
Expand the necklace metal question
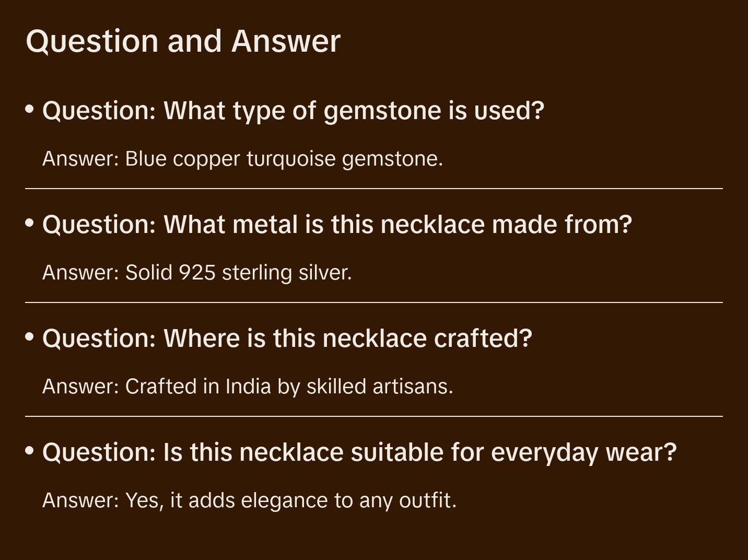[x=337, y=225]
